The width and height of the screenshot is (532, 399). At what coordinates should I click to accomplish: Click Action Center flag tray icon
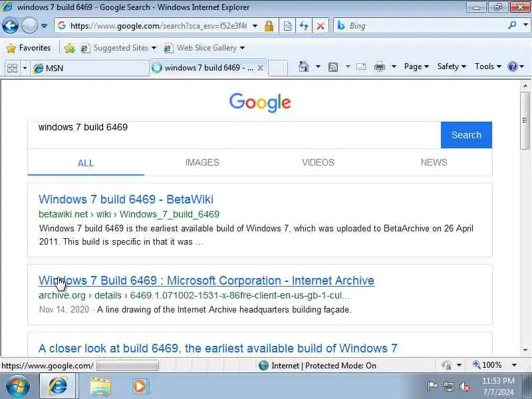432,386
